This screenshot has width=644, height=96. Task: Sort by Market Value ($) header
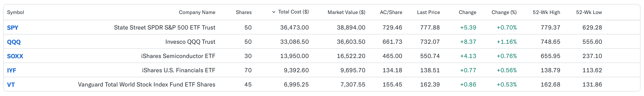pos(347,12)
